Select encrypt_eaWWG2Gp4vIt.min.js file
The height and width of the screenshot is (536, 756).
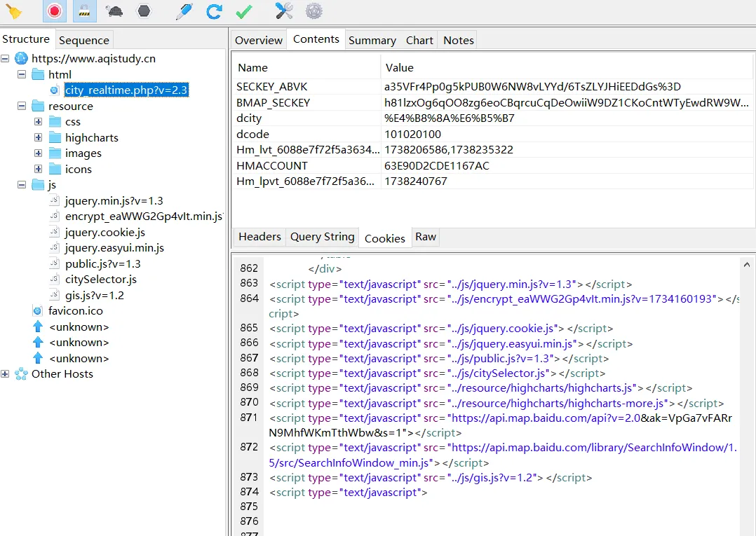pyautogui.click(x=144, y=217)
